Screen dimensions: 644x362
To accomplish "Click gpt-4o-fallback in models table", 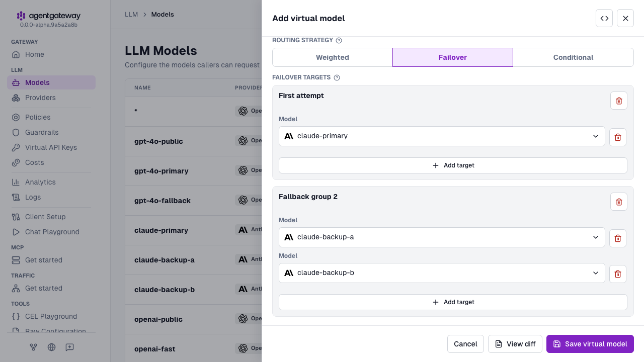I will [163, 201].
